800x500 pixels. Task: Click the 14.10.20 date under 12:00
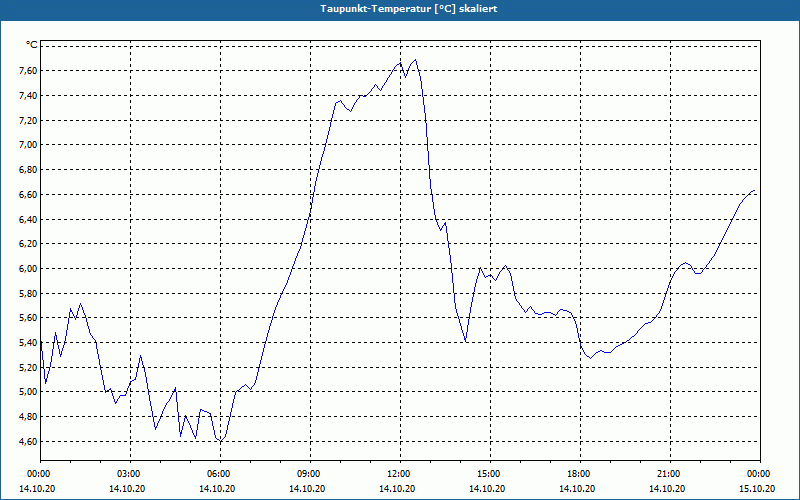(x=397, y=489)
